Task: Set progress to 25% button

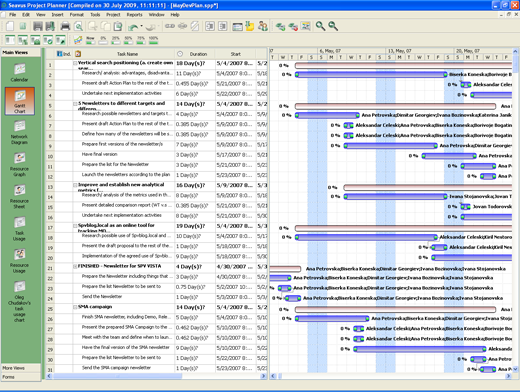Action: (116, 40)
